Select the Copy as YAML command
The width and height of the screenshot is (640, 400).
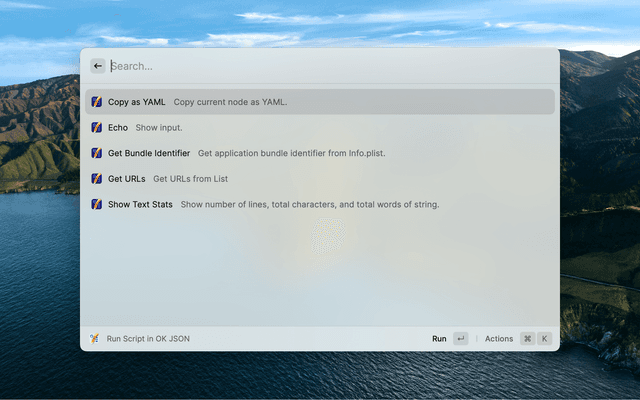point(320,102)
